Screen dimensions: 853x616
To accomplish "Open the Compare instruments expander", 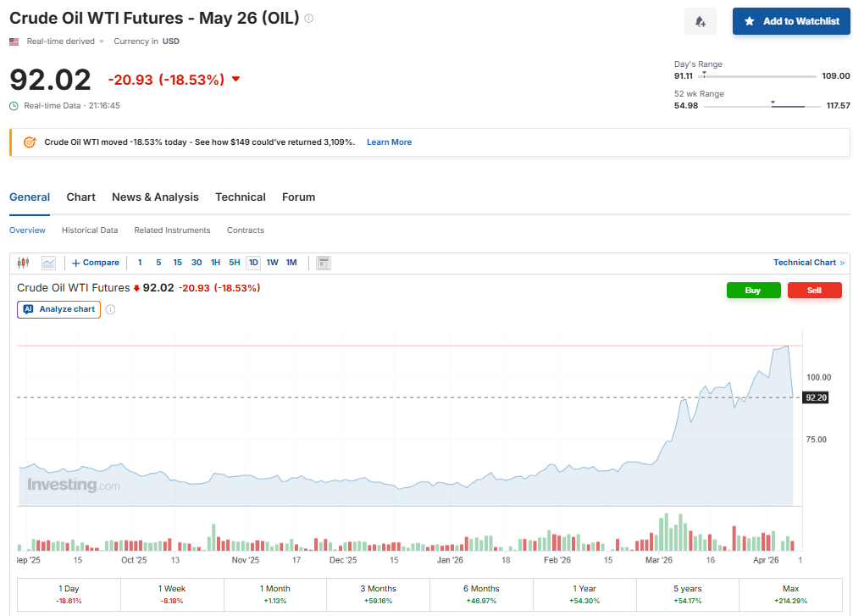I will (96, 263).
